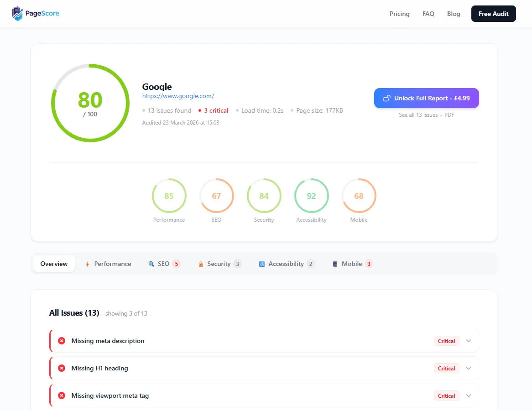Click the 13 issues found text
The height and width of the screenshot is (411, 532).
[169, 110]
